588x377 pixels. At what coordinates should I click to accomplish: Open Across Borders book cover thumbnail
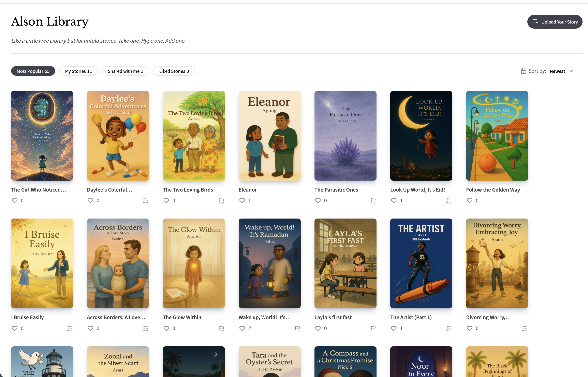point(118,263)
